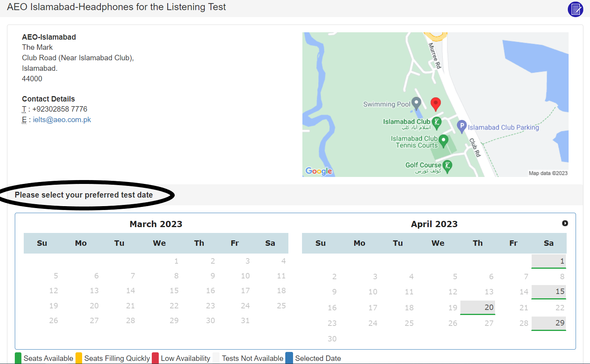Choose April 29 as the test date
Image resolution: width=590 pixels, height=364 pixels.
point(549,323)
